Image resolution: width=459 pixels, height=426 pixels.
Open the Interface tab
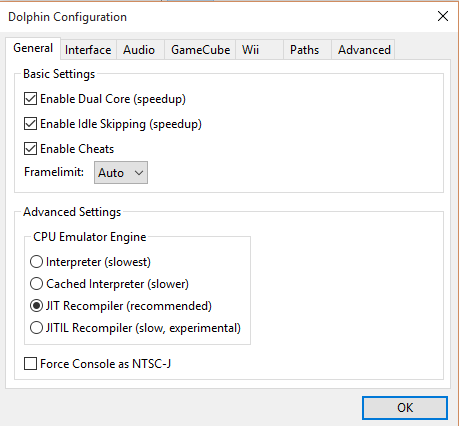click(88, 50)
